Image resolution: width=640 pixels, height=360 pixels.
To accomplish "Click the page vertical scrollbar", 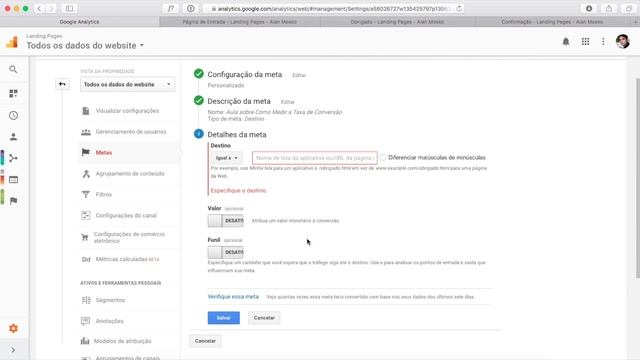I will point(637,178).
